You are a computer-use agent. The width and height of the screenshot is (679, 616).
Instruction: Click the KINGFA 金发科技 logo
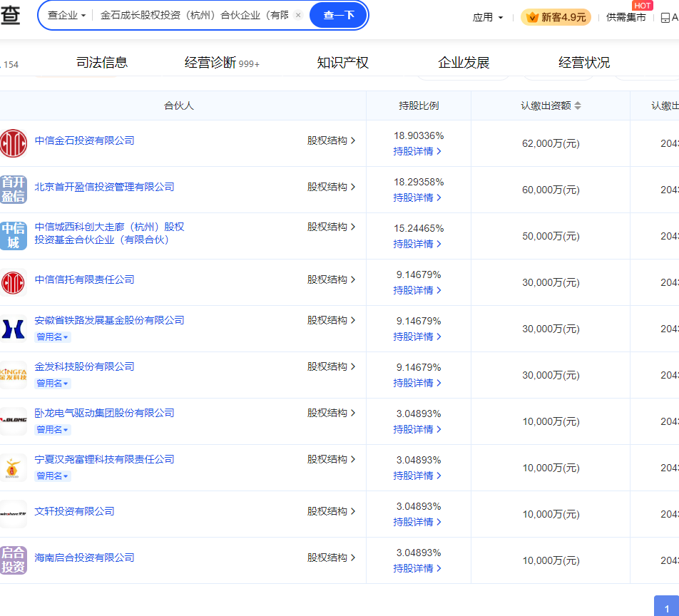point(13,375)
